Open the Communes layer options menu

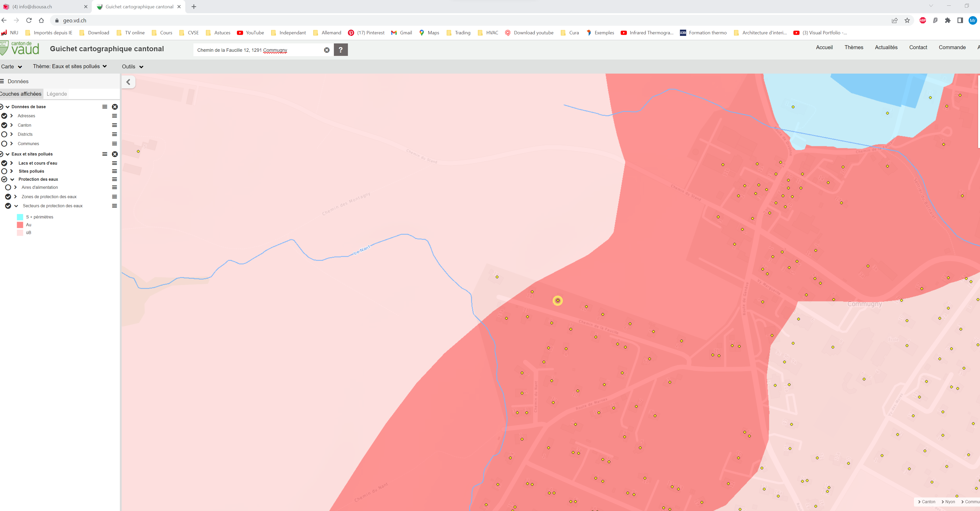point(114,144)
